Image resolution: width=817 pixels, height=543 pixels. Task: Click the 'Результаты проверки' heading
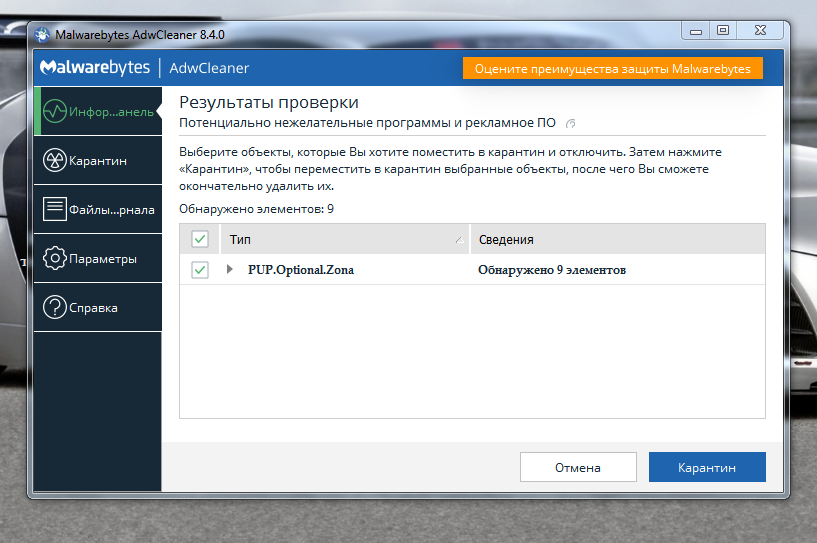coord(269,103)
